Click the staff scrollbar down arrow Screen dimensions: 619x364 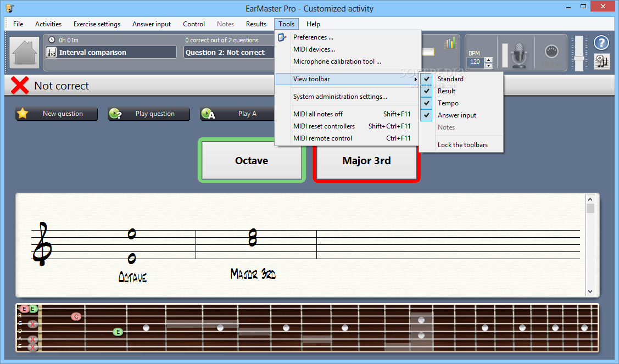[x=590, y=292]
